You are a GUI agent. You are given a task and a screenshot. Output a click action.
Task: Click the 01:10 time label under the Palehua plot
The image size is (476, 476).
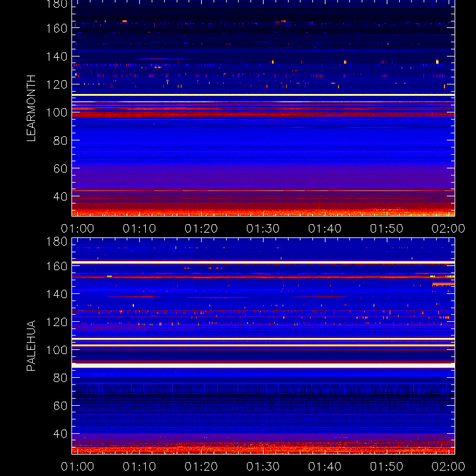[x=139, y=466]
